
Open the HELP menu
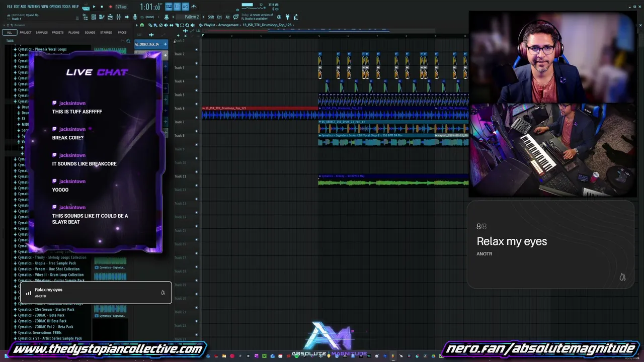pyautogui.click(x=75, y=7)
